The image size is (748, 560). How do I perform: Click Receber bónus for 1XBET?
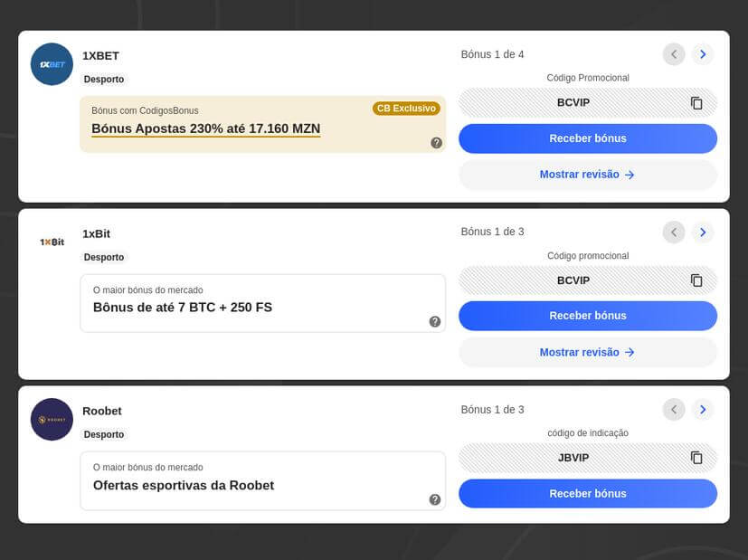tap(587, 138)
